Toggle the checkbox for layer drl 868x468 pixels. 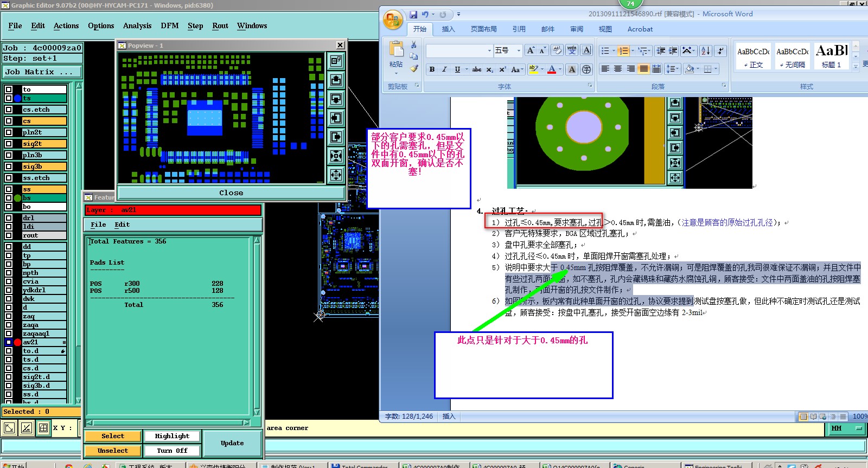tap(9, 218)
